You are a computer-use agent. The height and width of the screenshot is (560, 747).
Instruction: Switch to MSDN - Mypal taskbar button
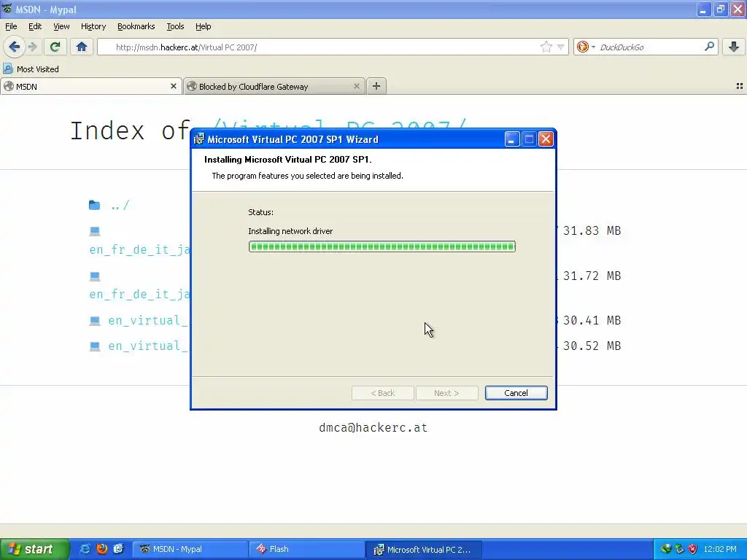tap(190, 549)
